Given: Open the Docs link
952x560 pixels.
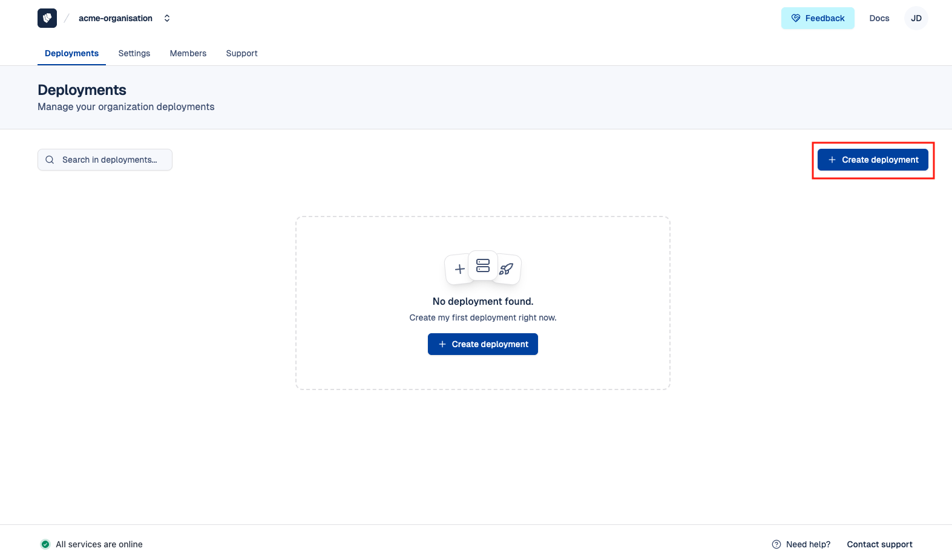Looking at the screenshot, I should coord(879,18).
